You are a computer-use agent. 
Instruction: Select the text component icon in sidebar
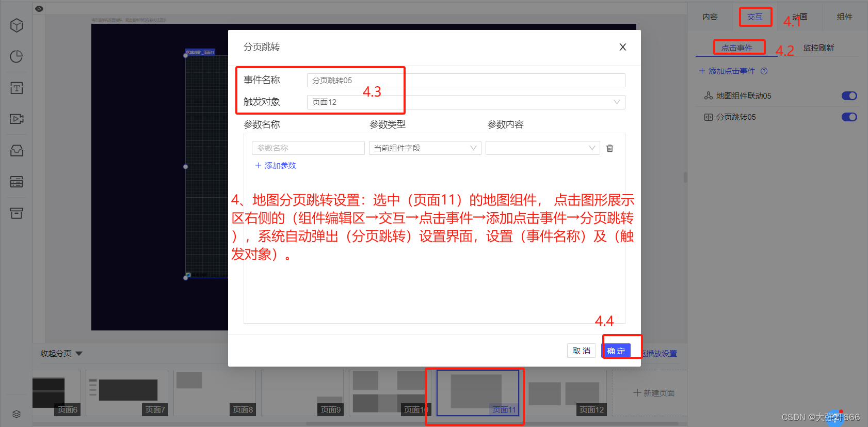(17, 88)
